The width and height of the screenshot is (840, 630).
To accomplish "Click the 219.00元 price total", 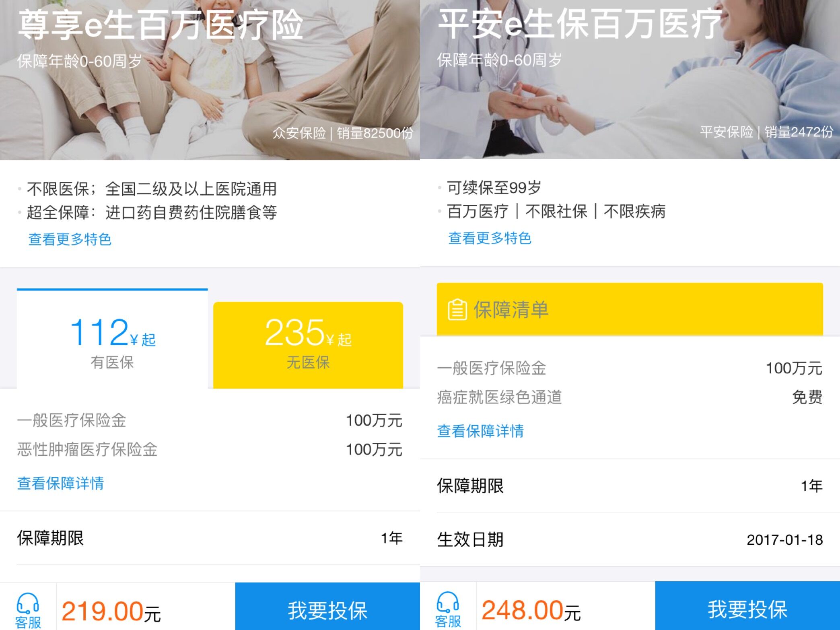I will tap(111, 611).
